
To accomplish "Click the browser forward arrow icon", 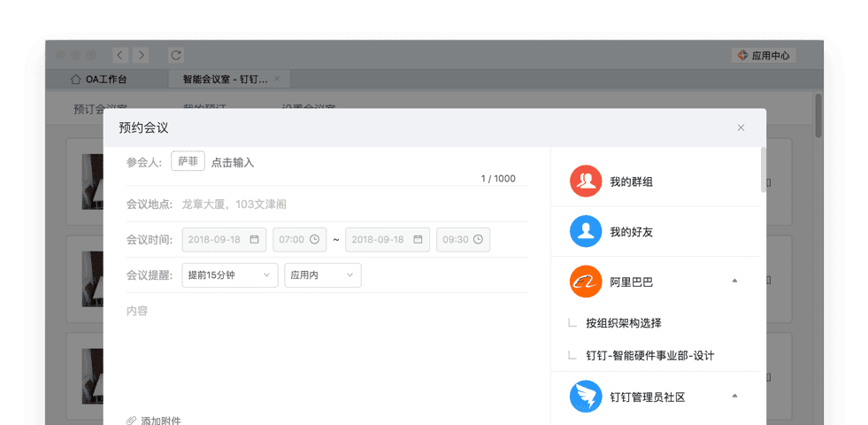I will [142, 55].
